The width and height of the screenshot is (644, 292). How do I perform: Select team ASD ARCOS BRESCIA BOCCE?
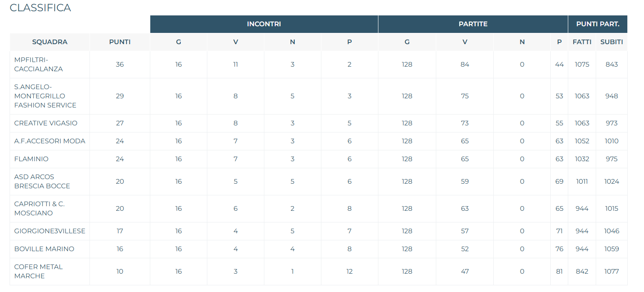(x=42, y=182)
